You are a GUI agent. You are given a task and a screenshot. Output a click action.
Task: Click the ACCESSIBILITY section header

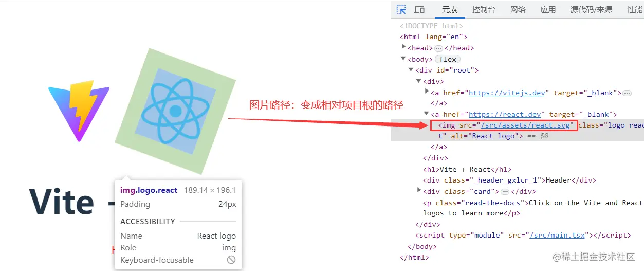coord(148,222)
